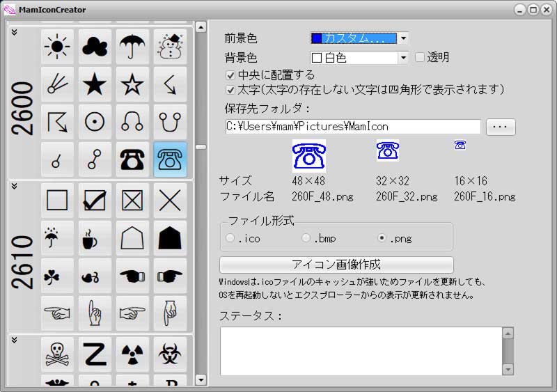
Task: Select the lightning arrow symbol icon
Action: (170, 84)
